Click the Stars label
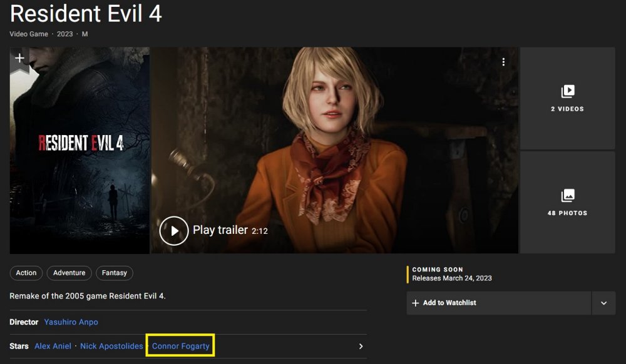The image size is (626, 364). pos(19,346)
